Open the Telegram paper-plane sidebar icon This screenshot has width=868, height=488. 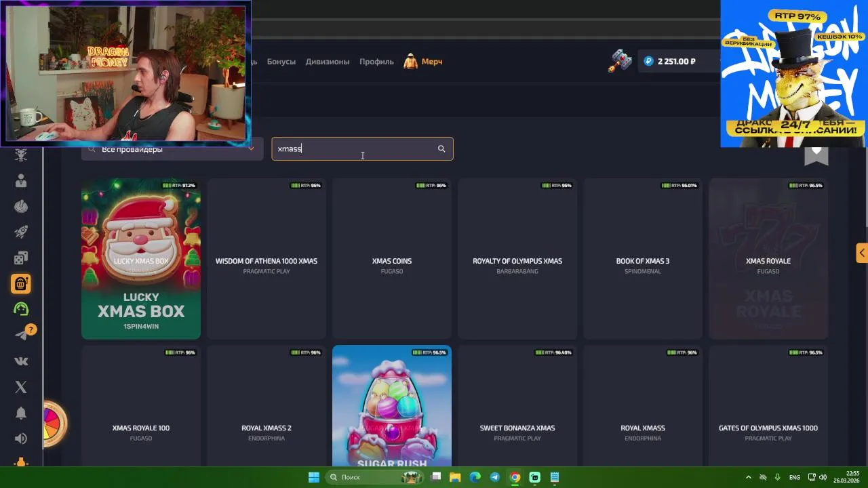[21, 335]
